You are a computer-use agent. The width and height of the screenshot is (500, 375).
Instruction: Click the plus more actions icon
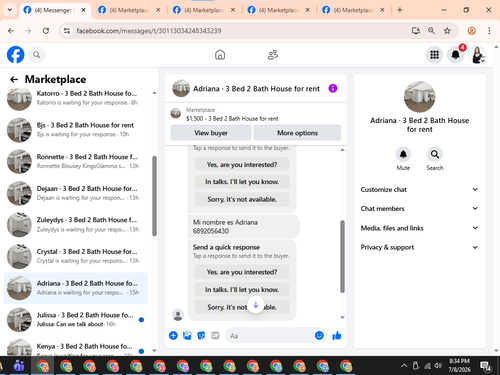pyautogui.click(x=173, y=335)
